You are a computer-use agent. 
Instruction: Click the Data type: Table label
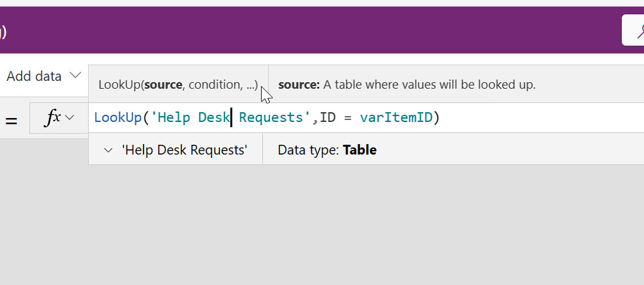coord(327,150)
